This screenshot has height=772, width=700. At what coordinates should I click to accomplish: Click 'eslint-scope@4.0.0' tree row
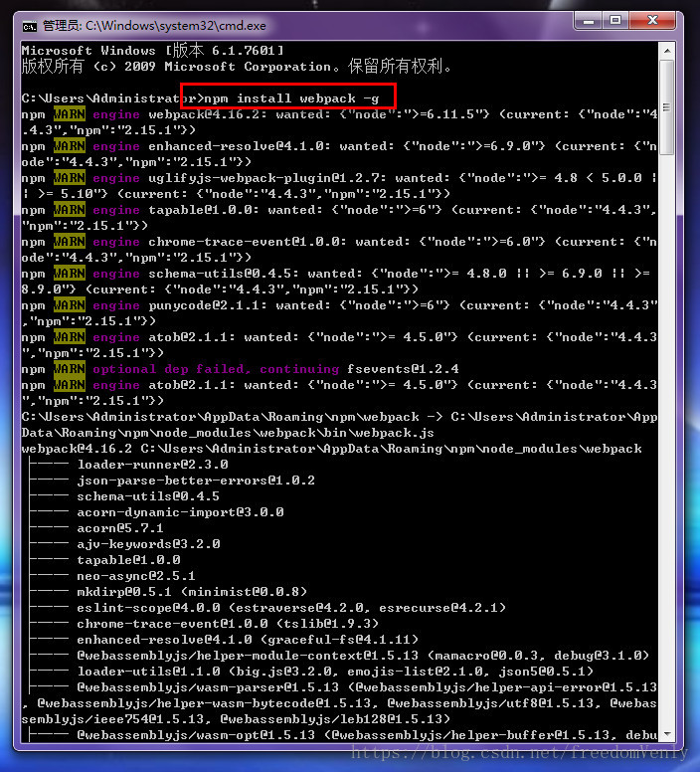(267, 608)
